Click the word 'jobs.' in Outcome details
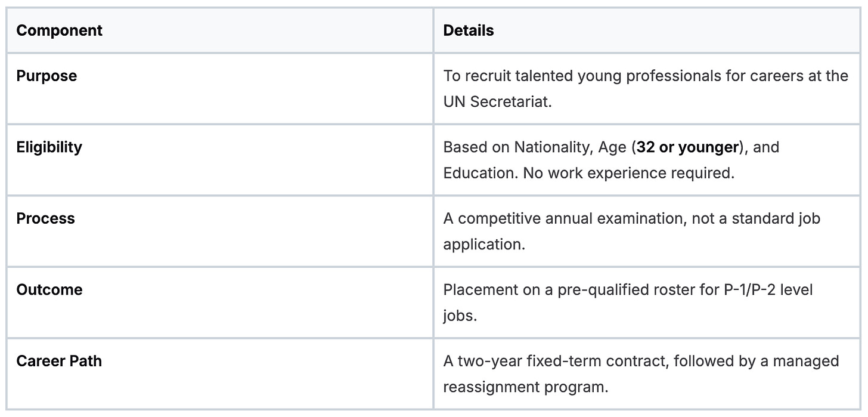This screenshot has width=868, height=417. pos(460,316)
